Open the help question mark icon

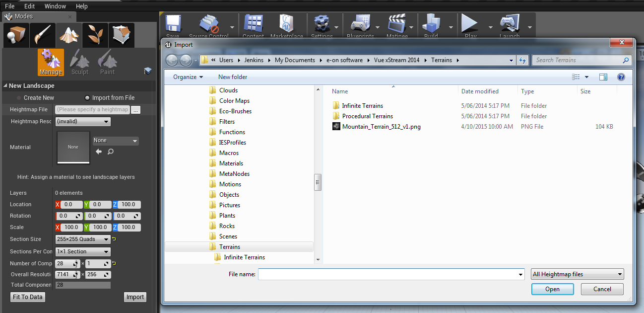[x=621, y=77]
